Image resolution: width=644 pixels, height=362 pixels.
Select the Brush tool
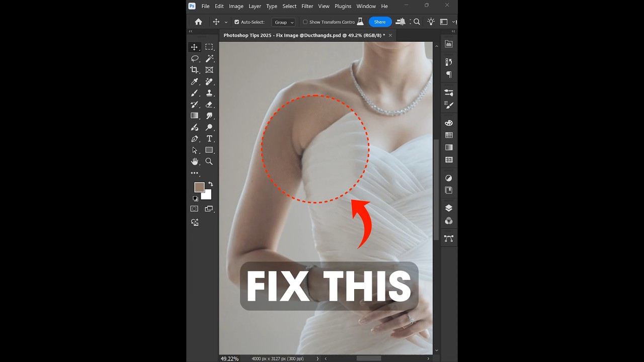(x=194, y=93)
